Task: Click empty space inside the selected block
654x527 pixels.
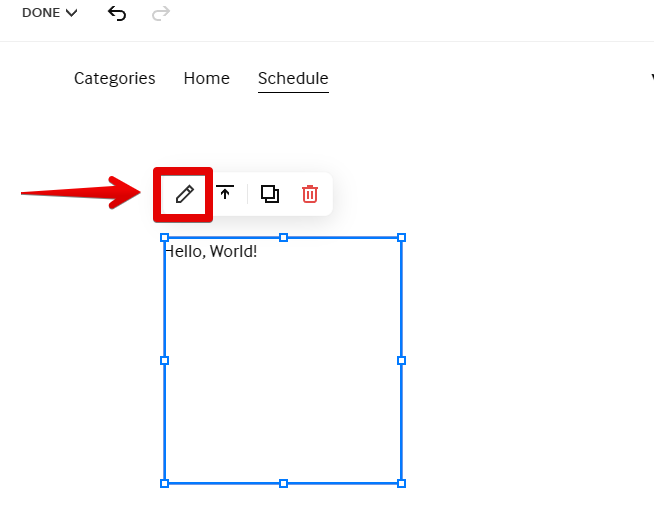Action: coord(283,380)
